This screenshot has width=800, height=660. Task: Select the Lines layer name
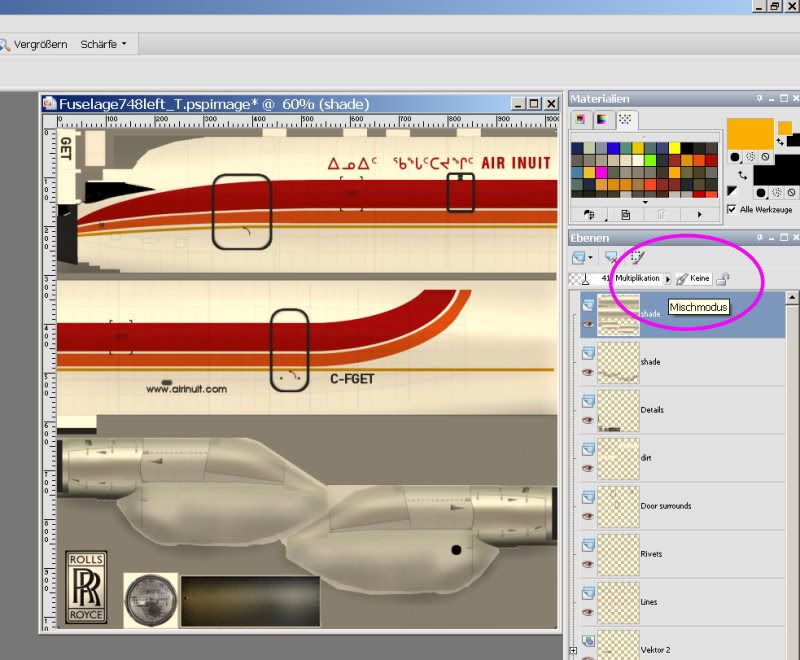(x=648, y=602)
